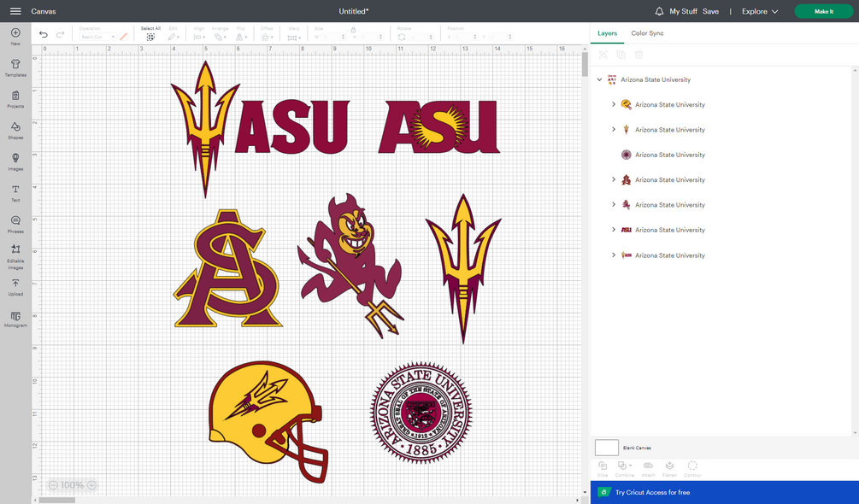Click the Rotate angle input field
Viewport: 859px width, 504px height.
pos(421,37)
